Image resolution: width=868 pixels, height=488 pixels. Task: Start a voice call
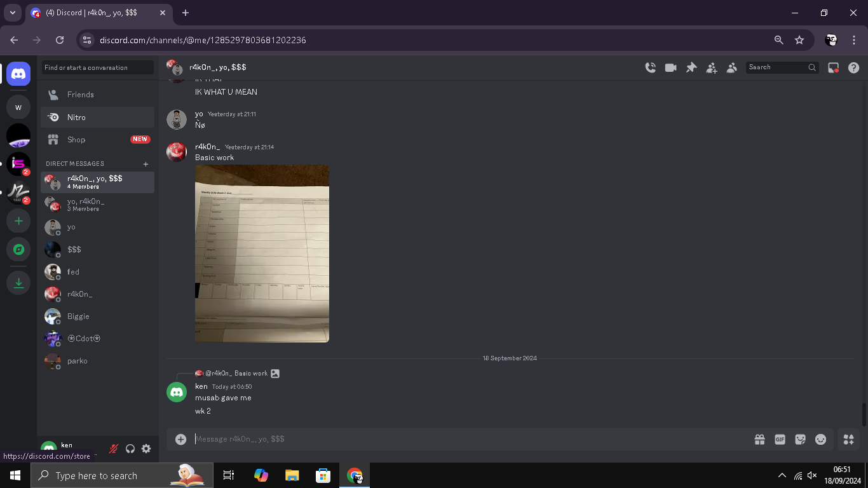coord(650,67)
